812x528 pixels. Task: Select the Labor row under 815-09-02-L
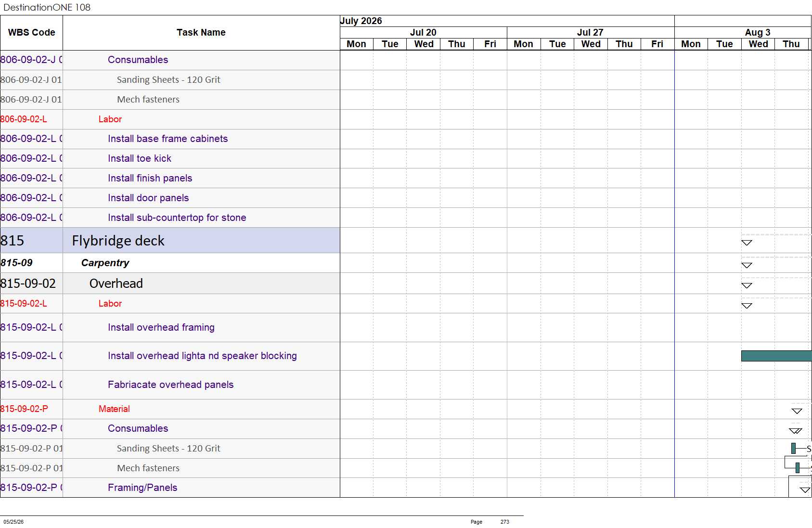pyautogui.click(x=170, y=304)
